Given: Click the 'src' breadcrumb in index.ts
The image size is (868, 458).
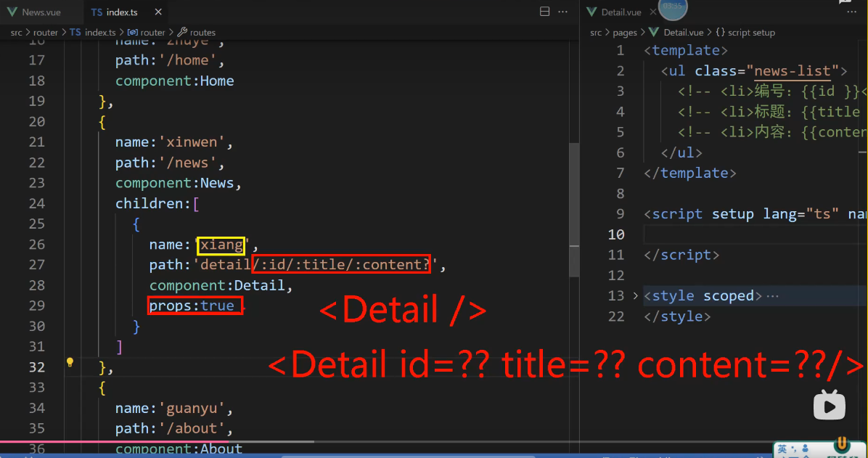Looking at the screenshot, I should coord(17,33).
